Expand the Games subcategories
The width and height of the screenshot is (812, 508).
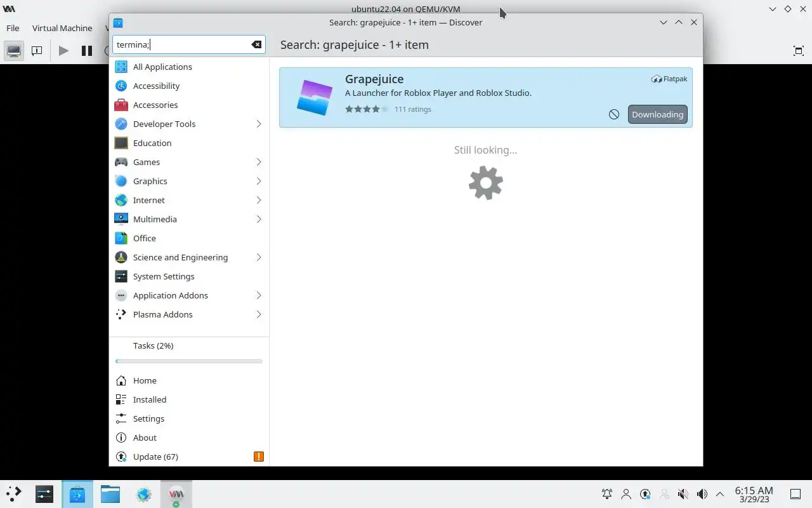tap(259, 162)
